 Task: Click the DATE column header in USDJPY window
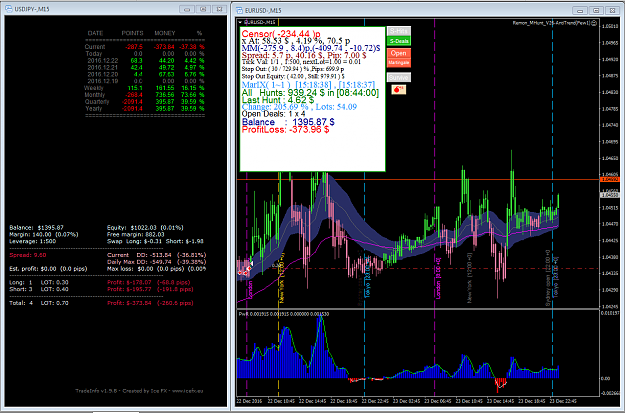95,33
